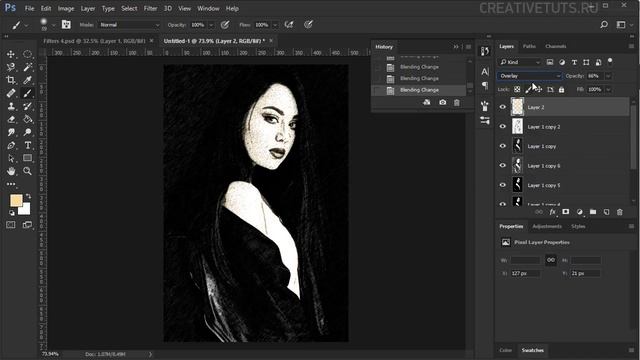Hide Layer 1 copy 6 visibility eye
The image size is (640, 360).
[502, 166]
